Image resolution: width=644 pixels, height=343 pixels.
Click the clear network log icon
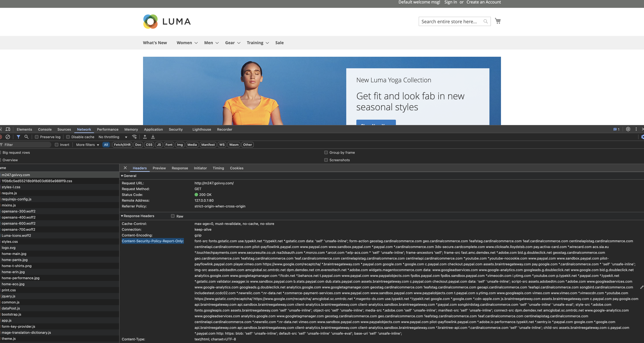pyautogui.click(x=8, y=137)
